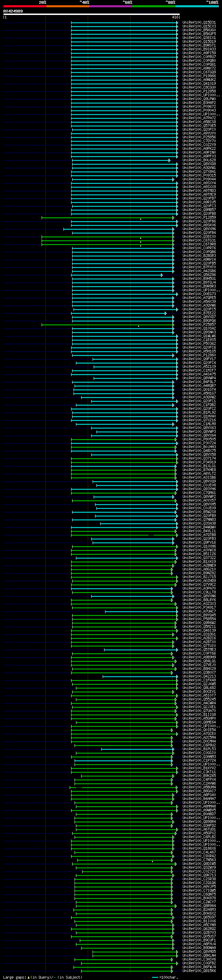This screenshot has width=222, height=980.
Task: Select the UniRef100_P34919 label
Action: tap(199, 462)
